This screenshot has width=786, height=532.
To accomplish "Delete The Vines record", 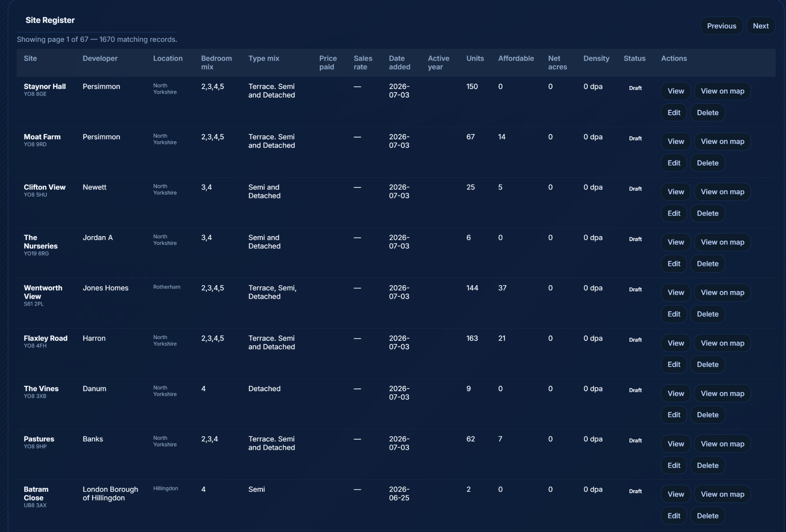I will coord(707,415).
